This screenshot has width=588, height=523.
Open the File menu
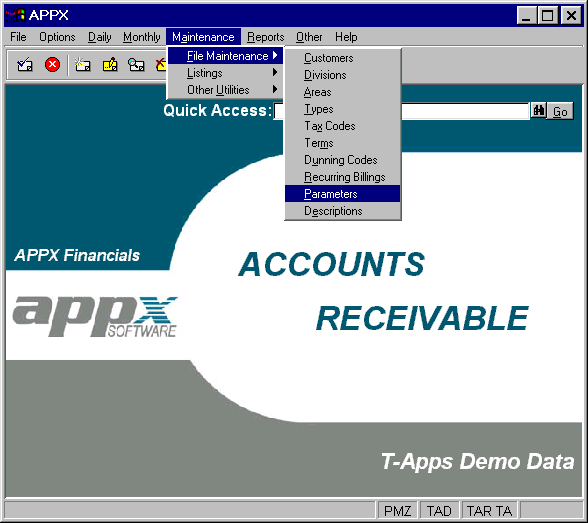[x=18, y=37]
